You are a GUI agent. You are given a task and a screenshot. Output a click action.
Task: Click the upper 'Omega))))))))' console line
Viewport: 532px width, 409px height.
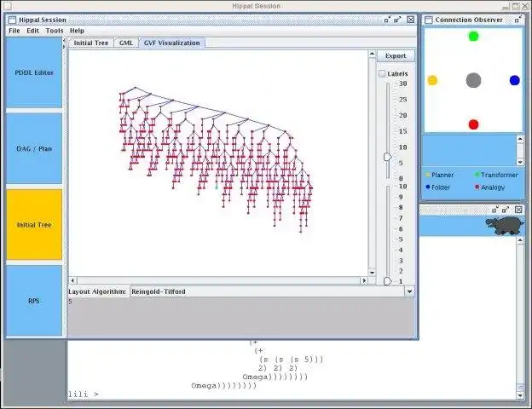click(275, 377)
